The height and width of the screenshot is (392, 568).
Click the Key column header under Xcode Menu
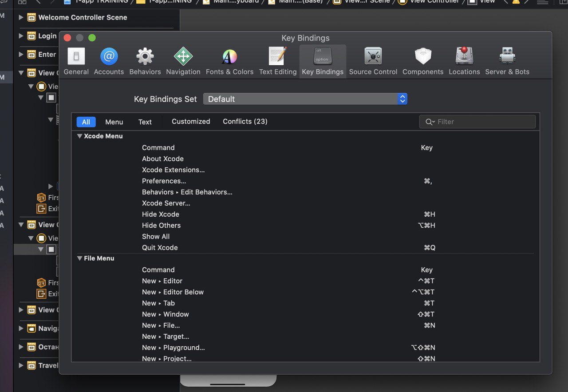427,148
